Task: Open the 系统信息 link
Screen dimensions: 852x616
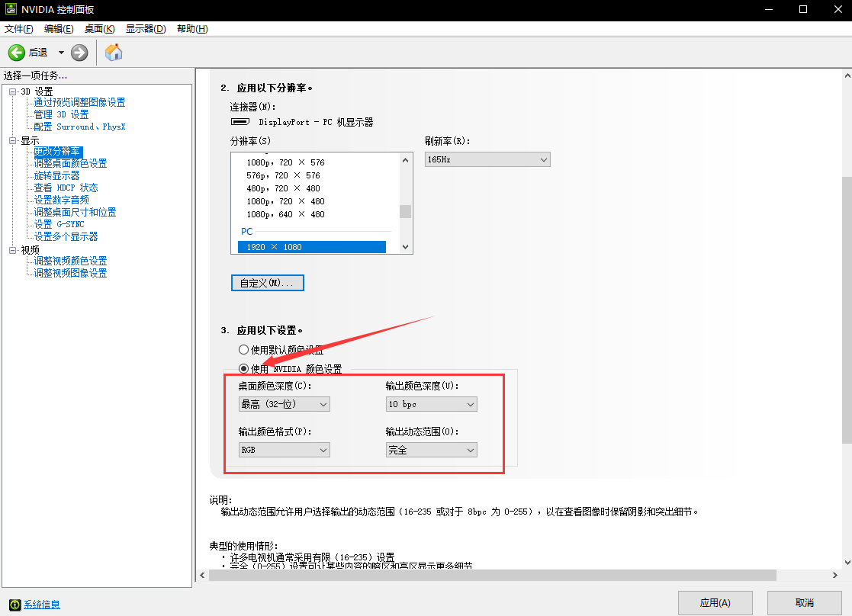Action: [x=42, y=605]
